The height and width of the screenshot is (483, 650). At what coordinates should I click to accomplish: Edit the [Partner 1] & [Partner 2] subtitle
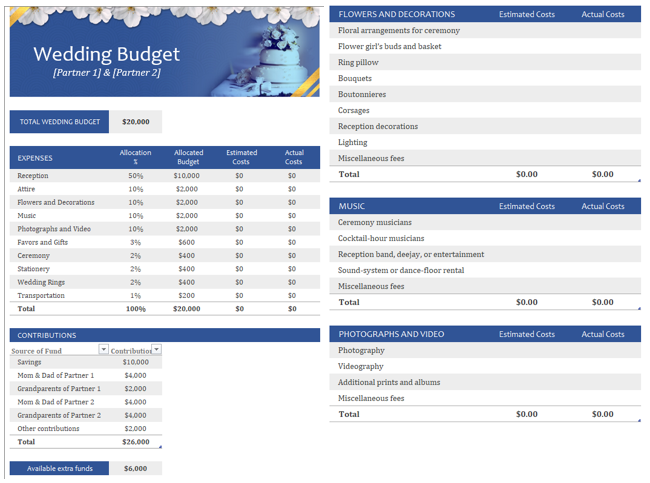click(107, 73)
